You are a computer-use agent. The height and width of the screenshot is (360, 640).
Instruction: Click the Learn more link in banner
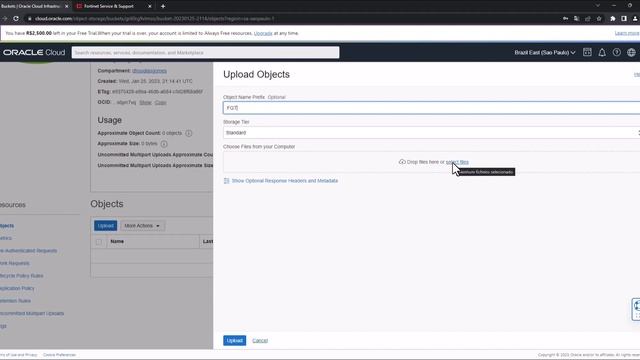pos(627,33)
